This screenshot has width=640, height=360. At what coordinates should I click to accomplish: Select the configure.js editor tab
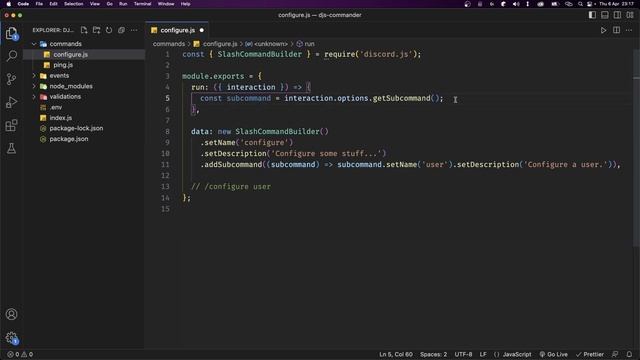177,30
